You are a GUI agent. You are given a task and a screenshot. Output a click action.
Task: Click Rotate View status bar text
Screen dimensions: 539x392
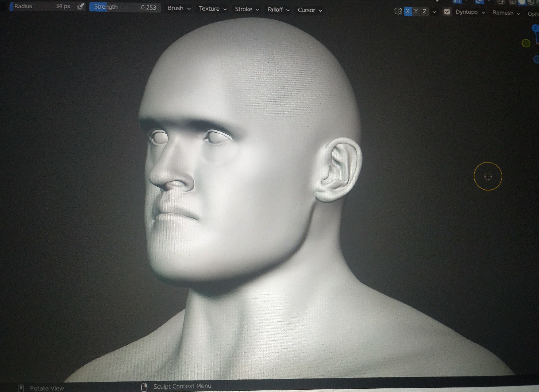[x=47, y=388]
